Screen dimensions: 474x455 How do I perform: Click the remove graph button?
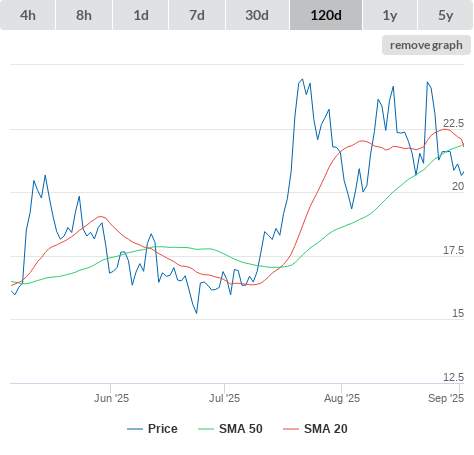click(x=426, y=45)
